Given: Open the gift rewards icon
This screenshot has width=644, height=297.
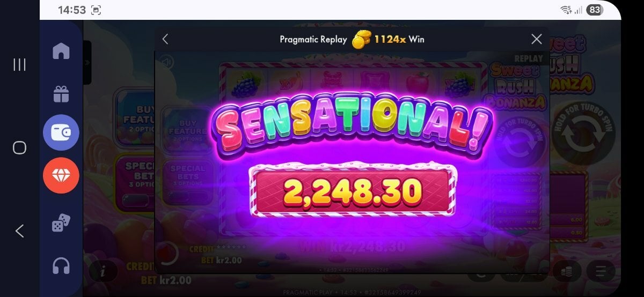Looking at the screenshot, I should 61,94.
